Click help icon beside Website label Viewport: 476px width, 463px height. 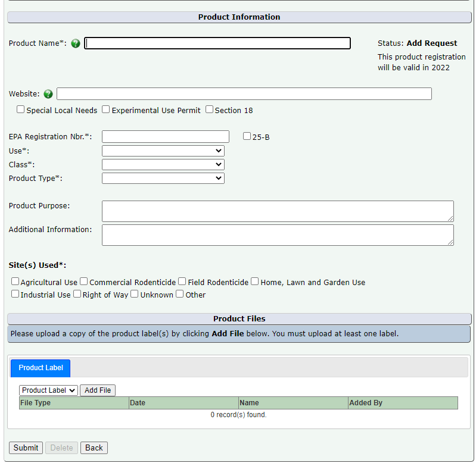point(48,94)
